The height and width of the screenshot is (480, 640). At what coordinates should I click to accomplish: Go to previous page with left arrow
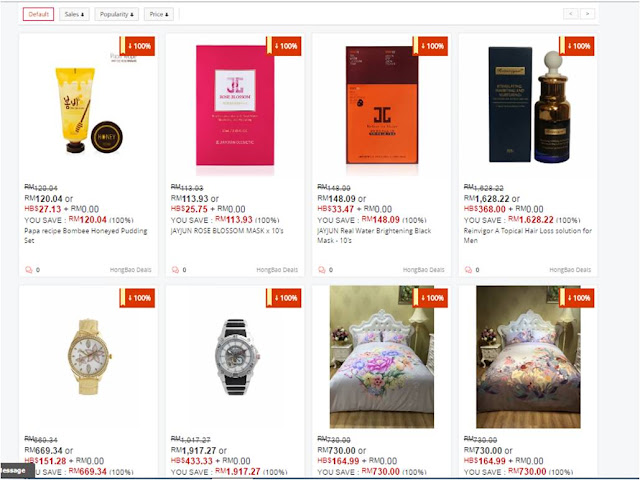[x=571, y=14]
